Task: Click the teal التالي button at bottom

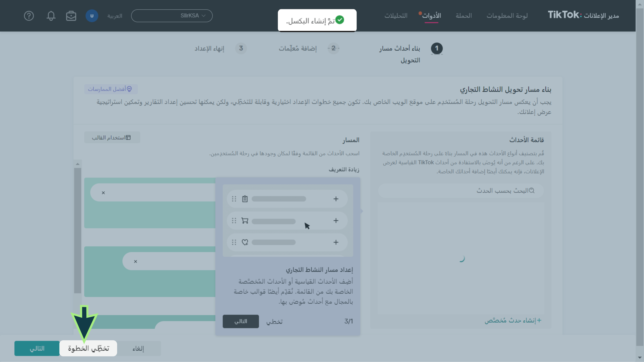Action: pos(37,348)
